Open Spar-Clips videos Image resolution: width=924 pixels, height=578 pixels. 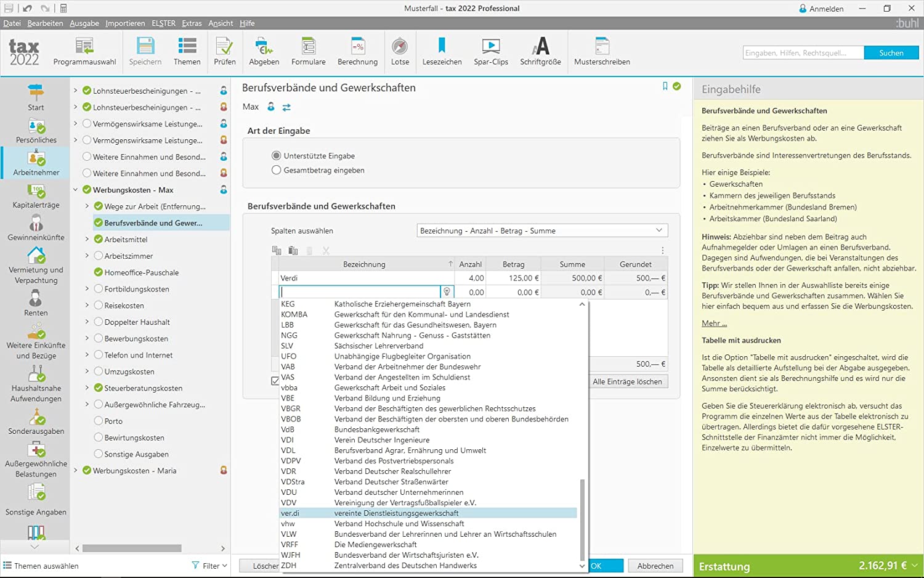click(490, 51)
